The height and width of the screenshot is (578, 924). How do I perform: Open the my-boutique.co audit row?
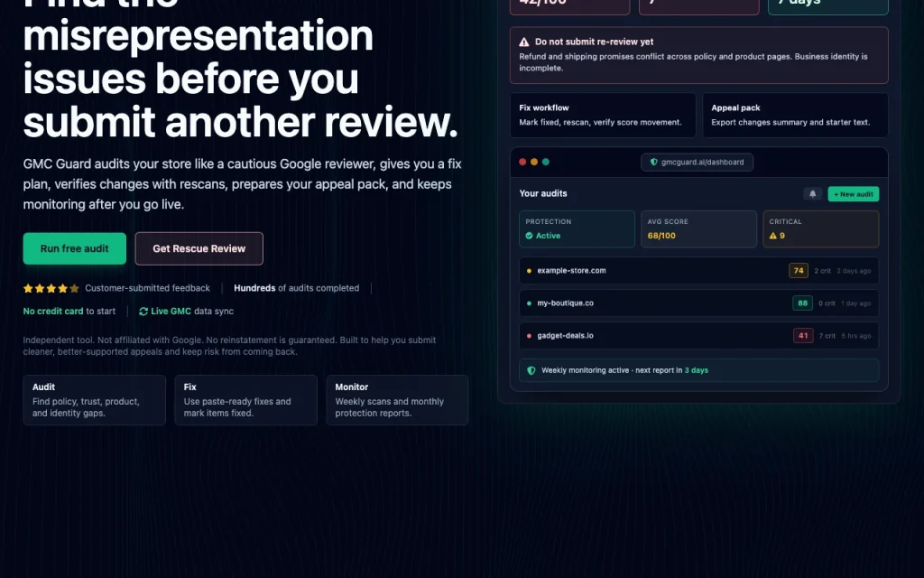click(699, 303)
